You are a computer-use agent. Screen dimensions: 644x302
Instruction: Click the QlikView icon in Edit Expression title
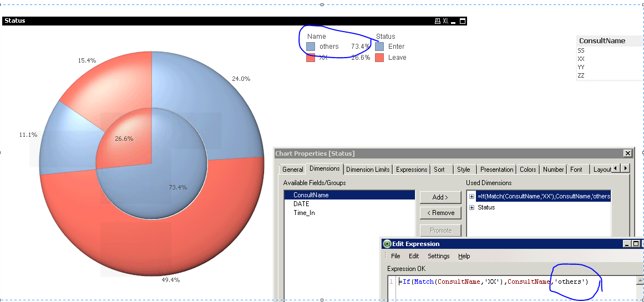click(387, 244)
